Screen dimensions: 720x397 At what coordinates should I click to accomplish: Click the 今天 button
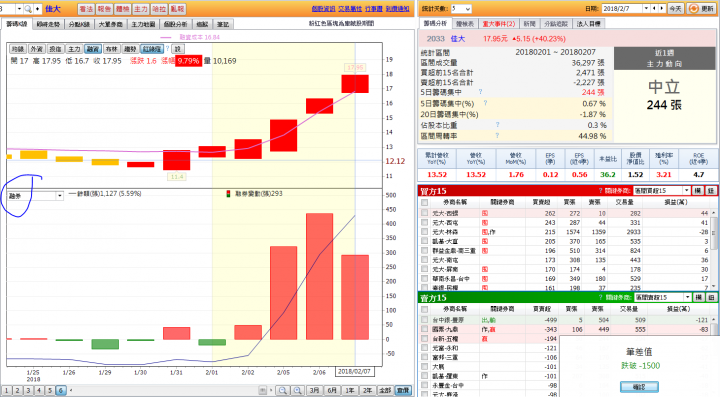tap(675, 9)
